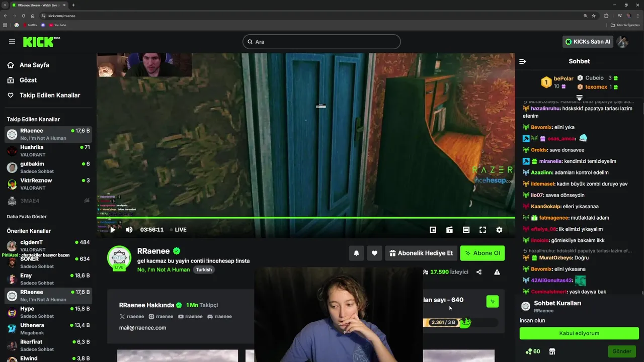Play or pause the stream

pos(113,230)
